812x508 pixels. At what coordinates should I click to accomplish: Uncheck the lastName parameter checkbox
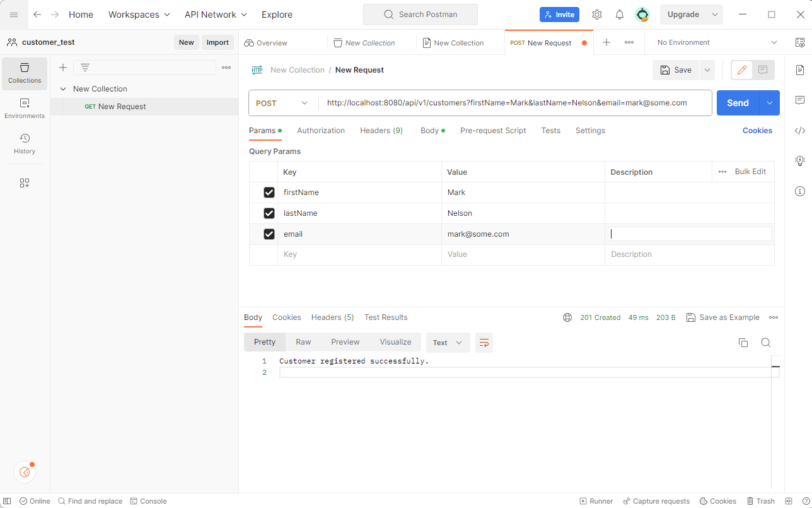point(269,213)
